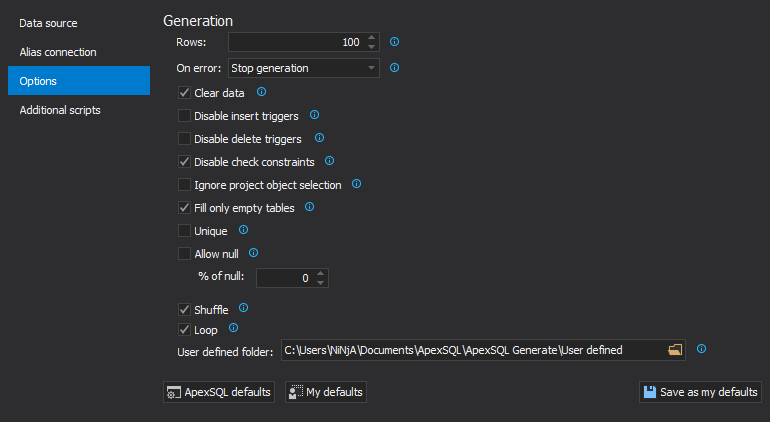Open folder browse icon for User defined folder

[675, 350]
